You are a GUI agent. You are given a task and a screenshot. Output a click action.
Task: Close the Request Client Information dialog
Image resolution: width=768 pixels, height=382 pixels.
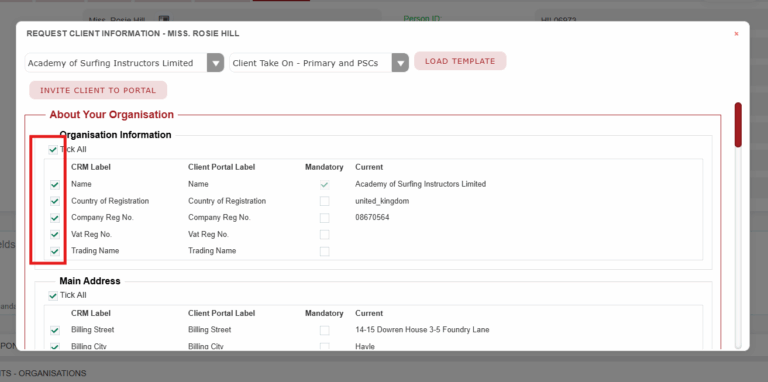point(736,34)
